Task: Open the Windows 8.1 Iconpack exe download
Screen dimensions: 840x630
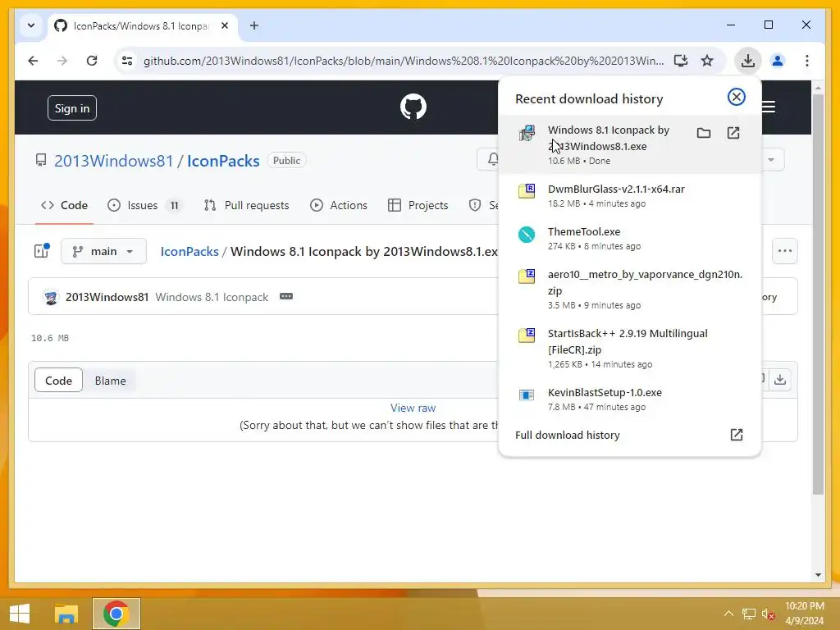Action: (733, 133)
